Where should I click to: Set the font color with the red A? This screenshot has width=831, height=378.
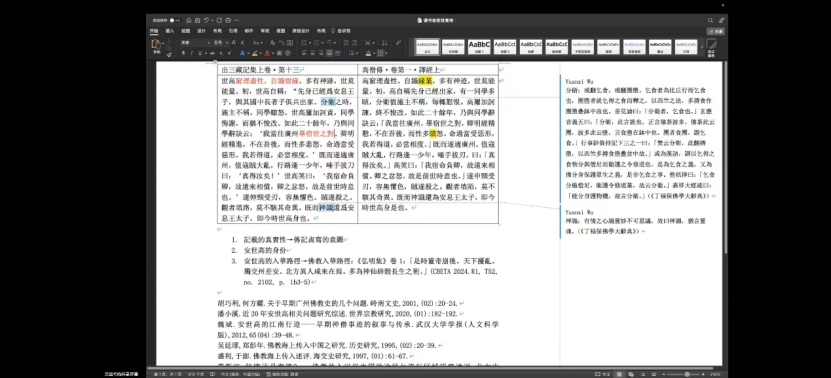click(x=267, y=53)
